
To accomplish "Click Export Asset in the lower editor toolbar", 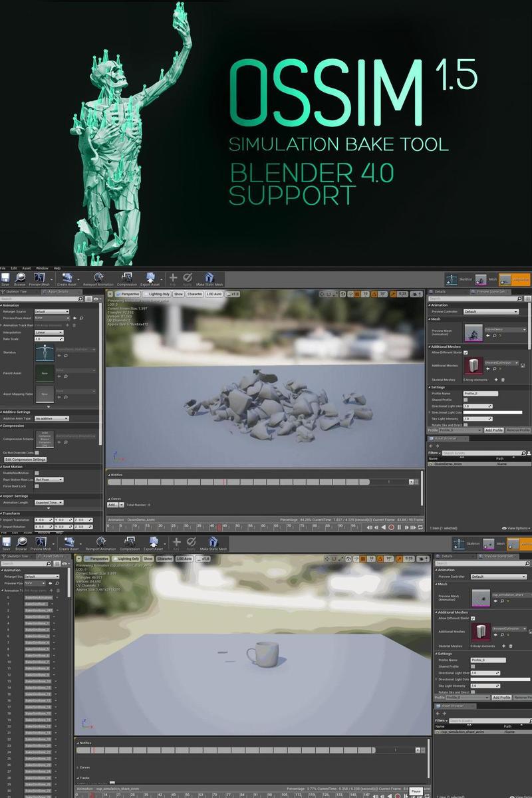I will (154, 545).
